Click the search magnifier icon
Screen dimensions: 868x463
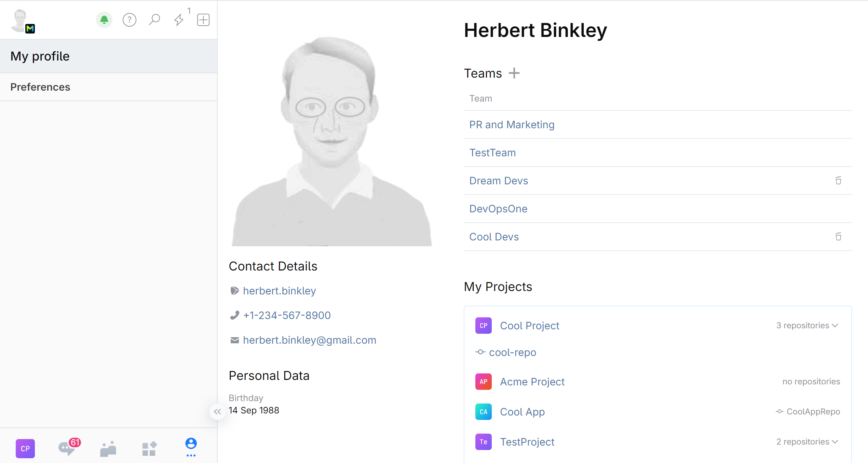154,19
